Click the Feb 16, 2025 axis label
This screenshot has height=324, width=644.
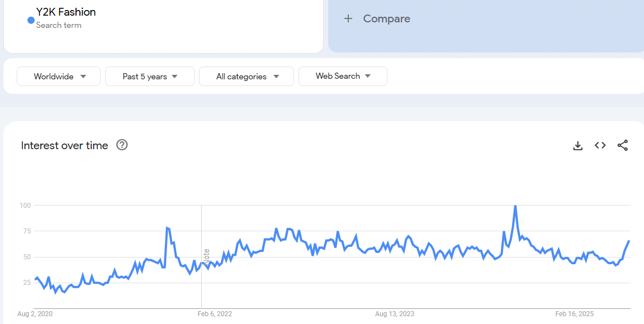click(575, 314)
